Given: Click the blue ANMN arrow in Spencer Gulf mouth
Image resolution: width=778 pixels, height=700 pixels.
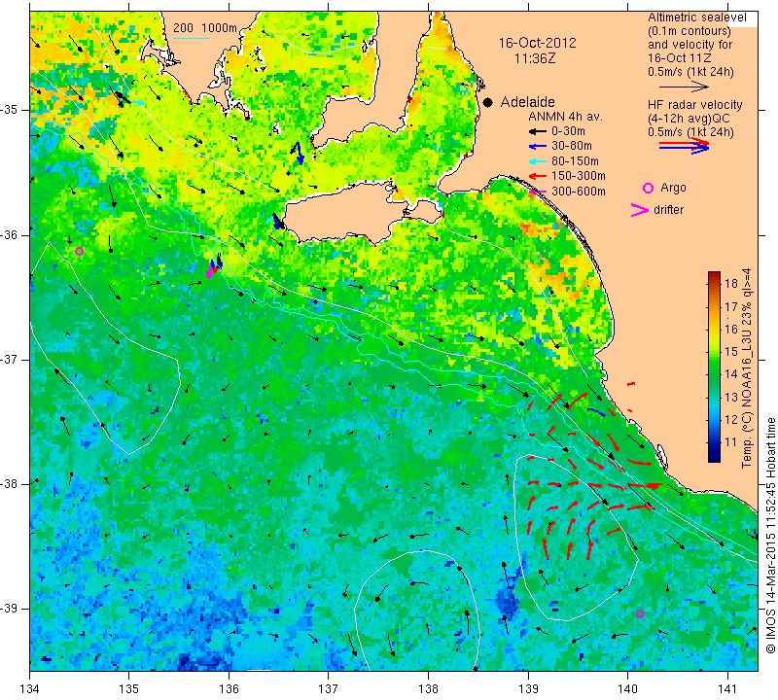Looking at the screenshot, I should point(299,154).
